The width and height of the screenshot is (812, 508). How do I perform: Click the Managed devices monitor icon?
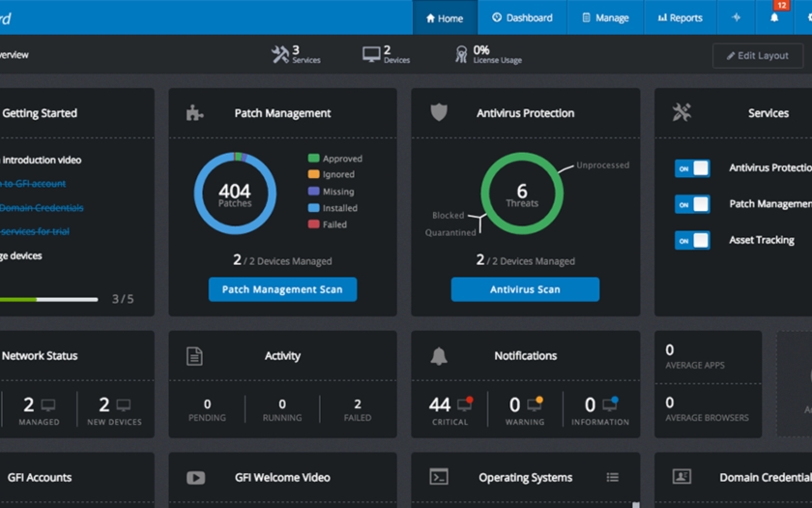click(48, 404)
